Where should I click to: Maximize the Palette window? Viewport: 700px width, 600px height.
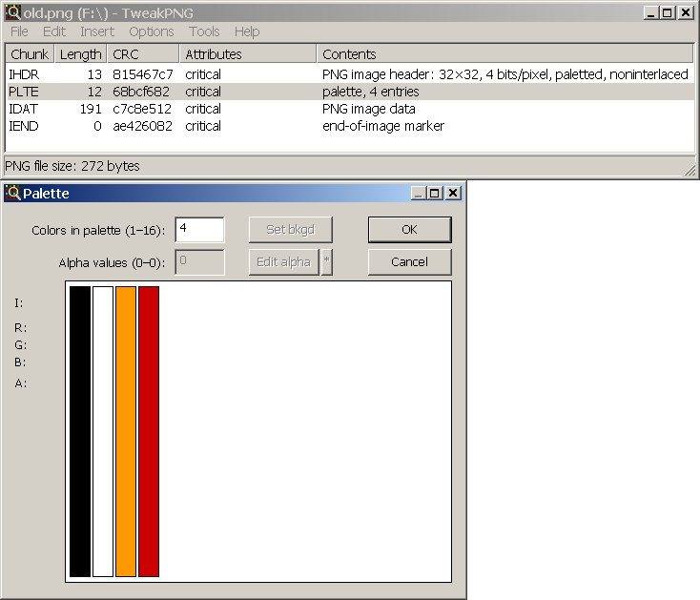(x=434, y=194)
